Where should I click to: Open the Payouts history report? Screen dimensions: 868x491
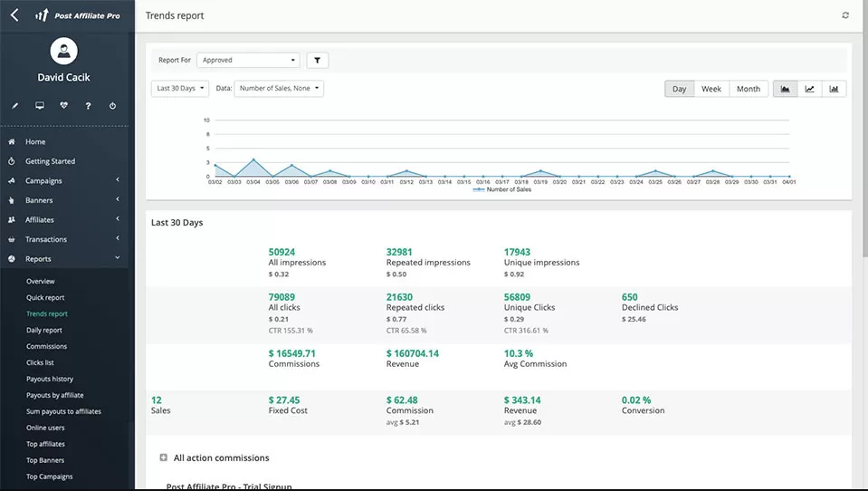(x=50, y=380)
